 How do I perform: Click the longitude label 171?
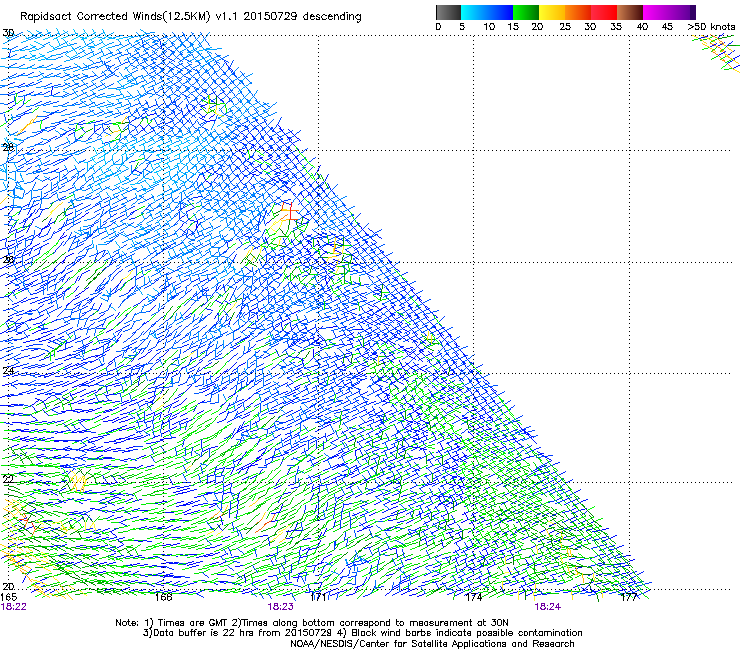tap(319, 597)
